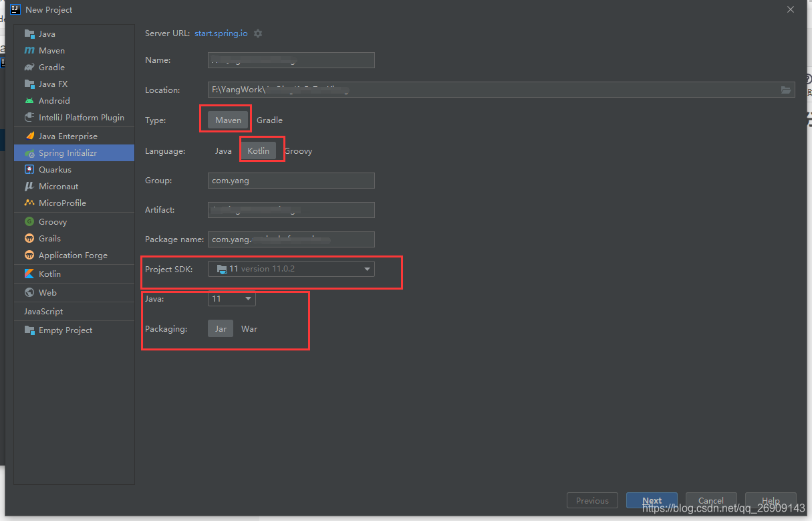Open the Project SDK dropdown
Screen dimensions: 812x521
click(291, 269)
